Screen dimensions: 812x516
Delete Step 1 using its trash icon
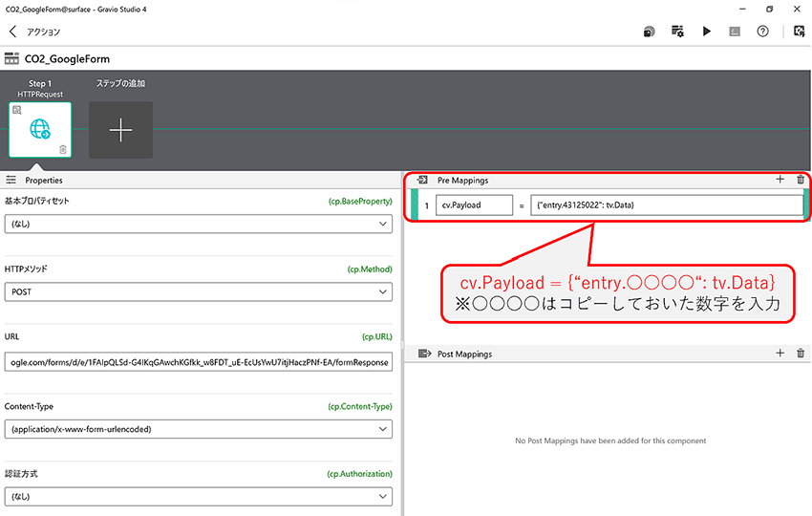point(63,149)
